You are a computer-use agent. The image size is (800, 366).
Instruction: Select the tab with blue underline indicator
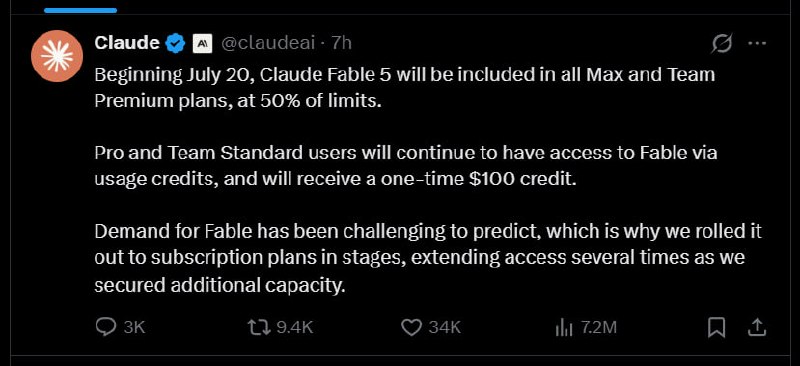click(80, 10)
